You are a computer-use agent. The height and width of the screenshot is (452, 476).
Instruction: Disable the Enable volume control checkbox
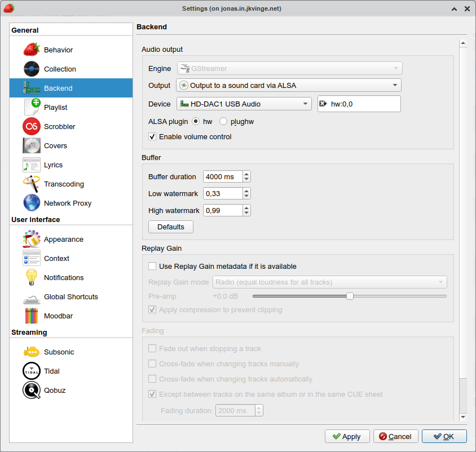click(x=152, y=136)
